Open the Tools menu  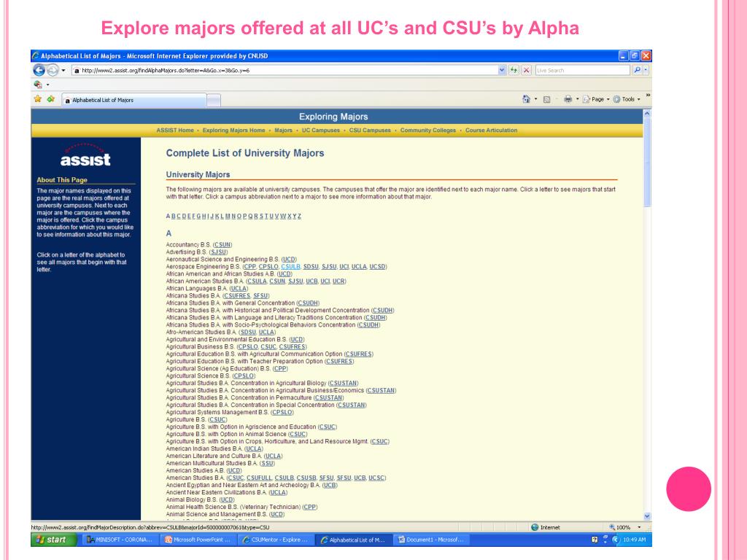coord(627,99)
